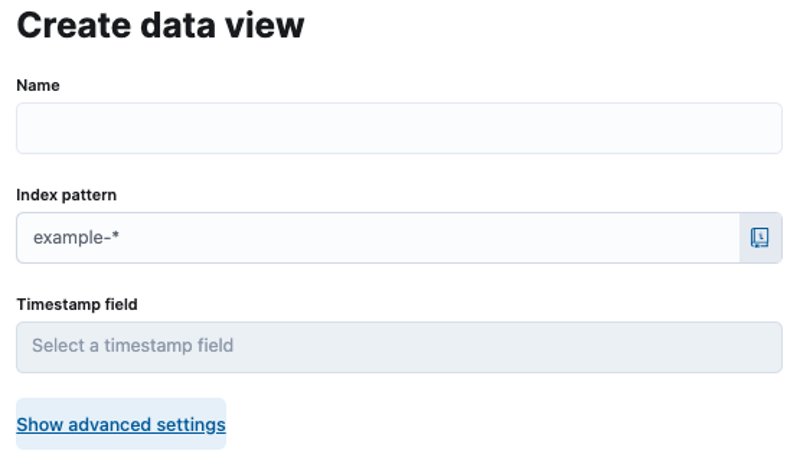Screen dimensions: 800x467
Task: Place cursor in empty Name input
Action: [399, 128]
